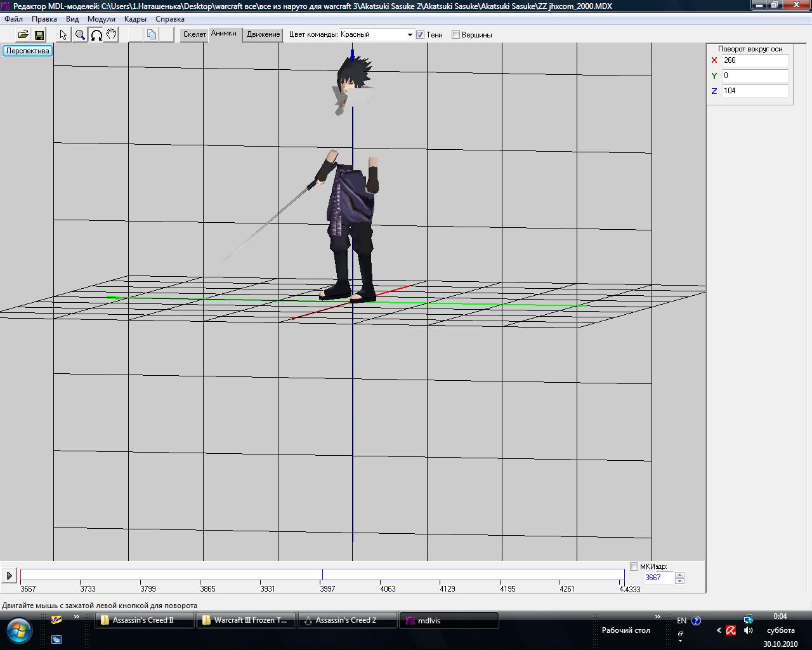Switch to the Скелет tab
Image resolution: width=812 pixels, height=650 pixels.
coord(194,34)
